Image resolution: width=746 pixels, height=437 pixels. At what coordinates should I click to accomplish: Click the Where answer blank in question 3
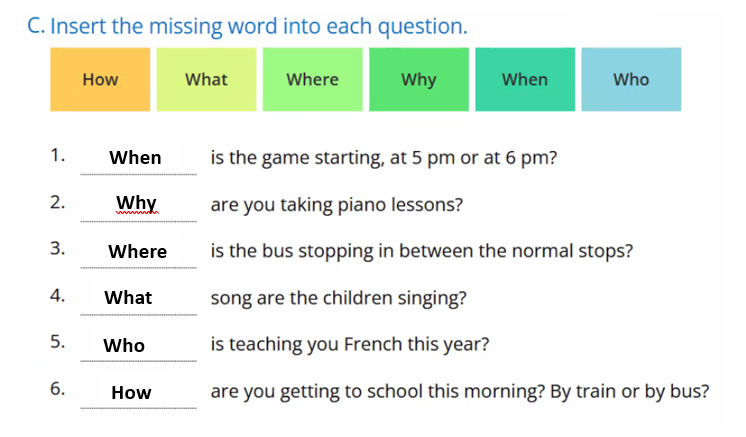[138, 252]
